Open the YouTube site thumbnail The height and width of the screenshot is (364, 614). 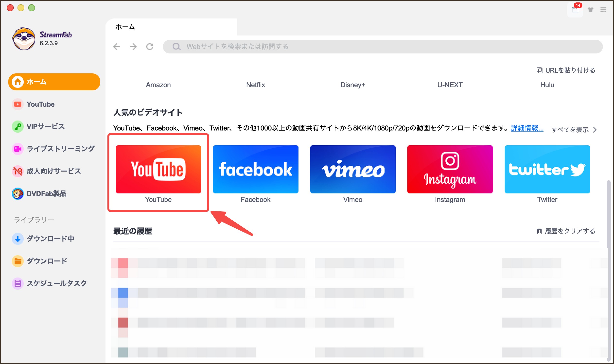[x=158, y=169]
